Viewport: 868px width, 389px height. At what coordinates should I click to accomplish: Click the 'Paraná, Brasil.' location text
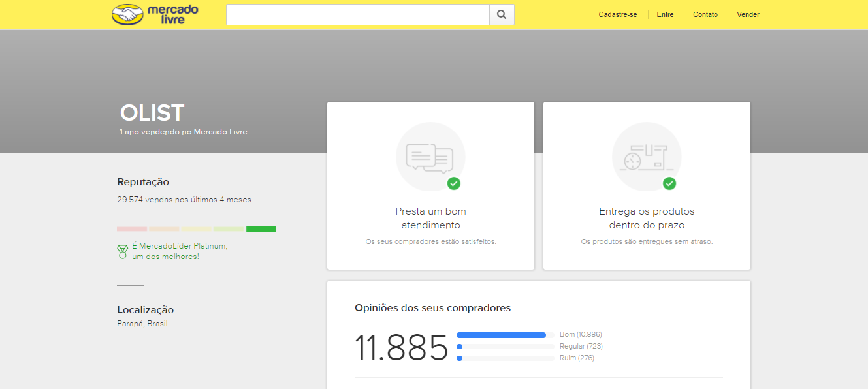pos(143,324)
